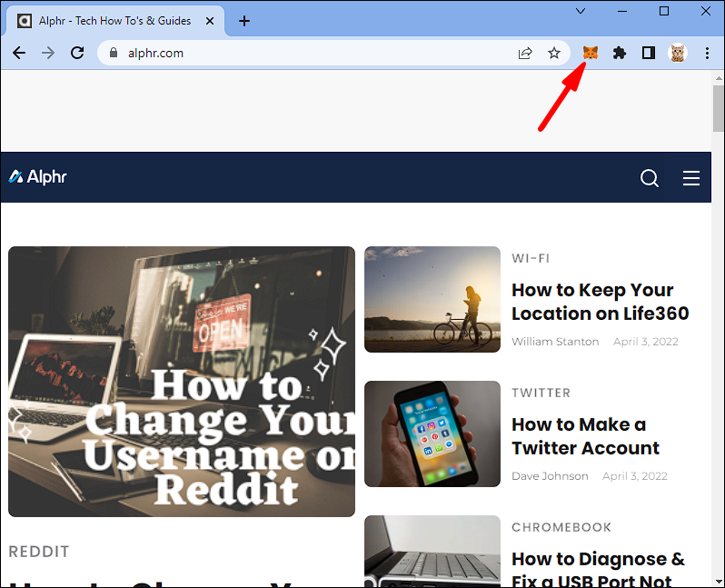Screen dimensions: 725x588
Task: Read How to Keep Your Location on Life360
Action: (x=601, y=302)
